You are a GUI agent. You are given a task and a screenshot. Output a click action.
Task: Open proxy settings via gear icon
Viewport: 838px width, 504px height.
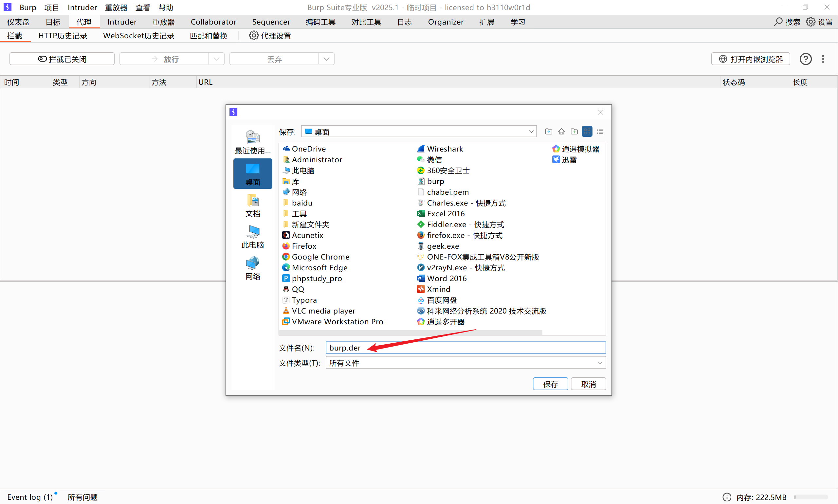point(253,35)
